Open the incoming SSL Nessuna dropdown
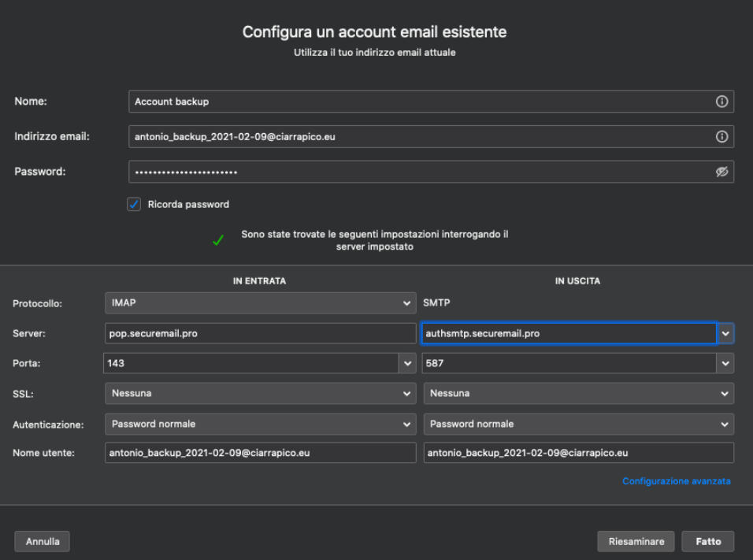 (260, 393)
